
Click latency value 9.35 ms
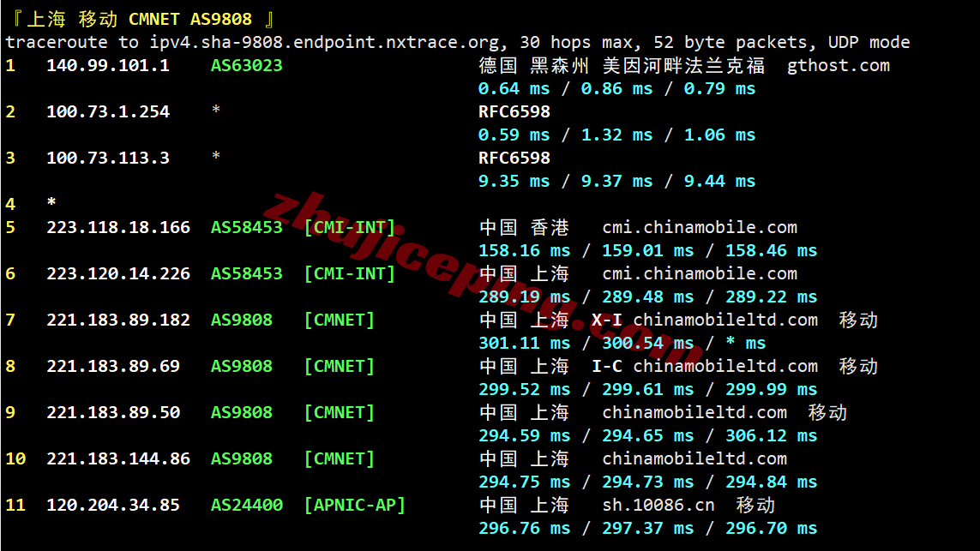514,181
